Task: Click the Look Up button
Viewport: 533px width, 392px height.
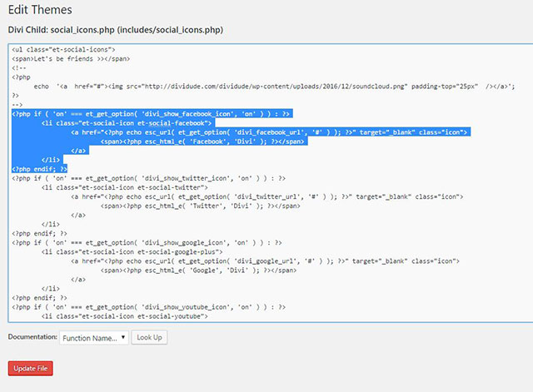Action: (x=149, y=337)
